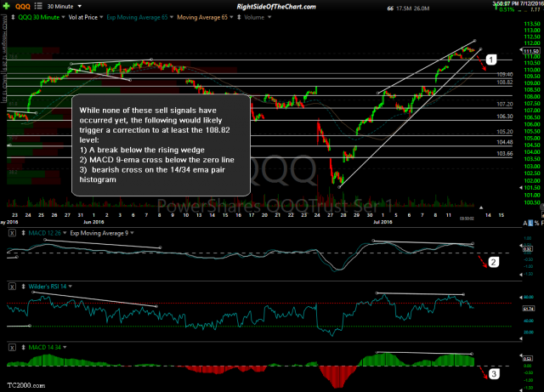The height and width of the screenshot is (392, 544).
Task: Click the move handle beside Wilder's RSI 14
Action: pos(23,287)
